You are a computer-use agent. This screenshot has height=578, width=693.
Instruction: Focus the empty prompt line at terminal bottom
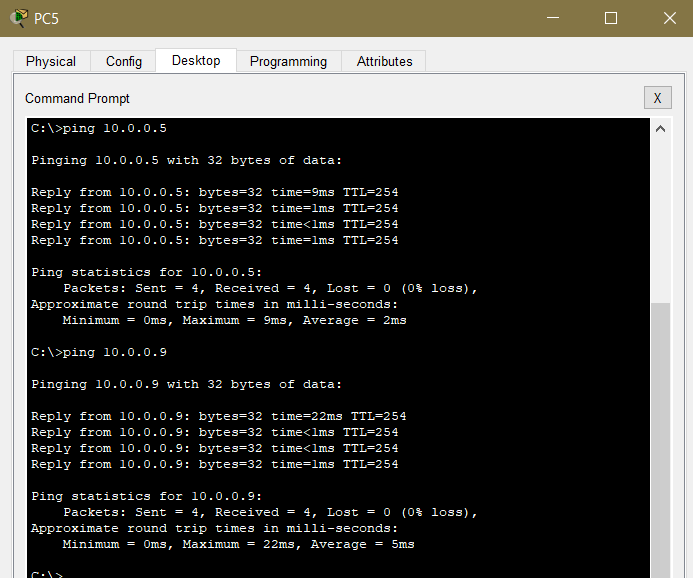coord(200,574)
